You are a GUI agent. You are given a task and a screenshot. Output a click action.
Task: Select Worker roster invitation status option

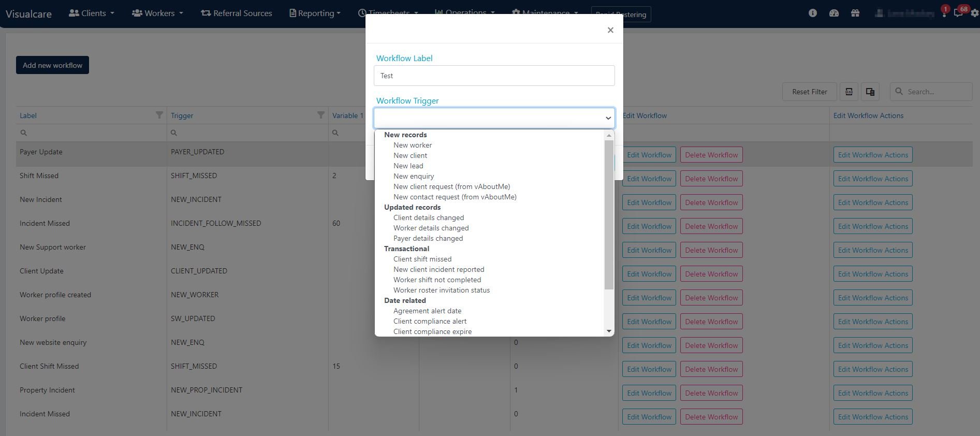(x=441, y=290)
